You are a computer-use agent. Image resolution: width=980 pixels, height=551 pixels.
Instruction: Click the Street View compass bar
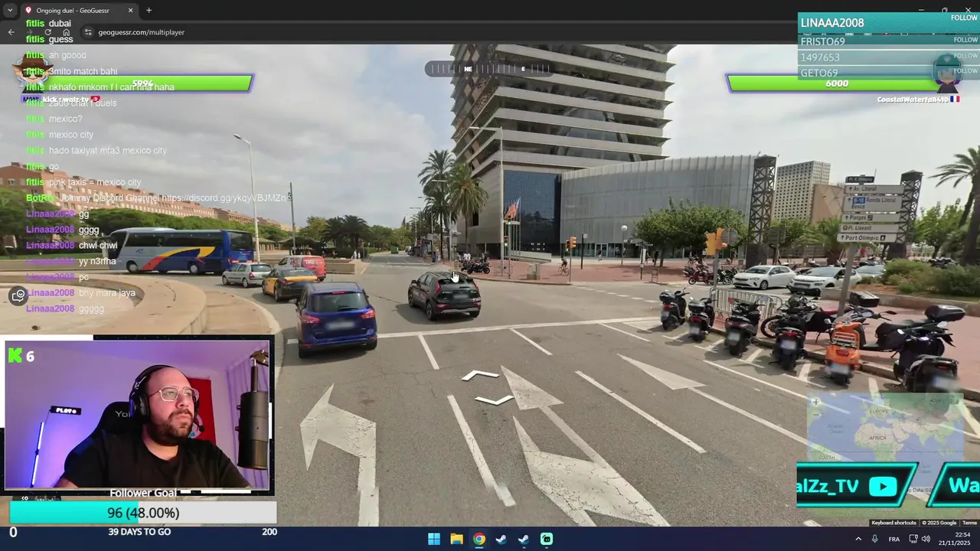(488, 69)
